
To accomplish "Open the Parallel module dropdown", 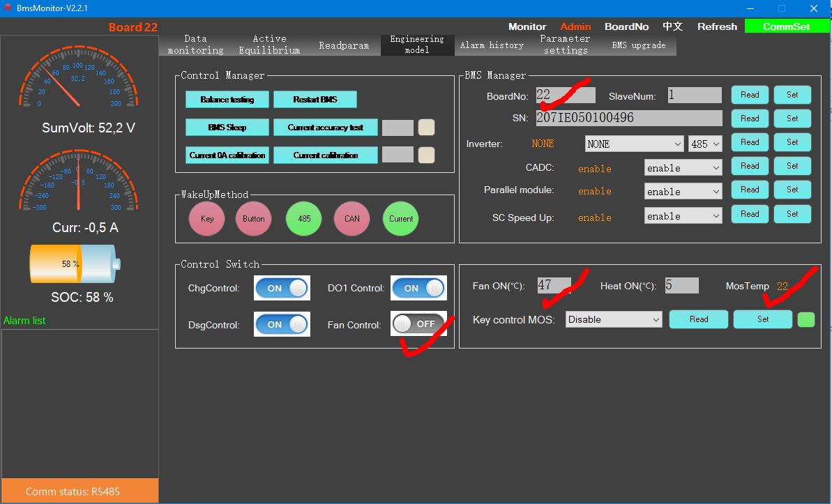I will 683,192.
